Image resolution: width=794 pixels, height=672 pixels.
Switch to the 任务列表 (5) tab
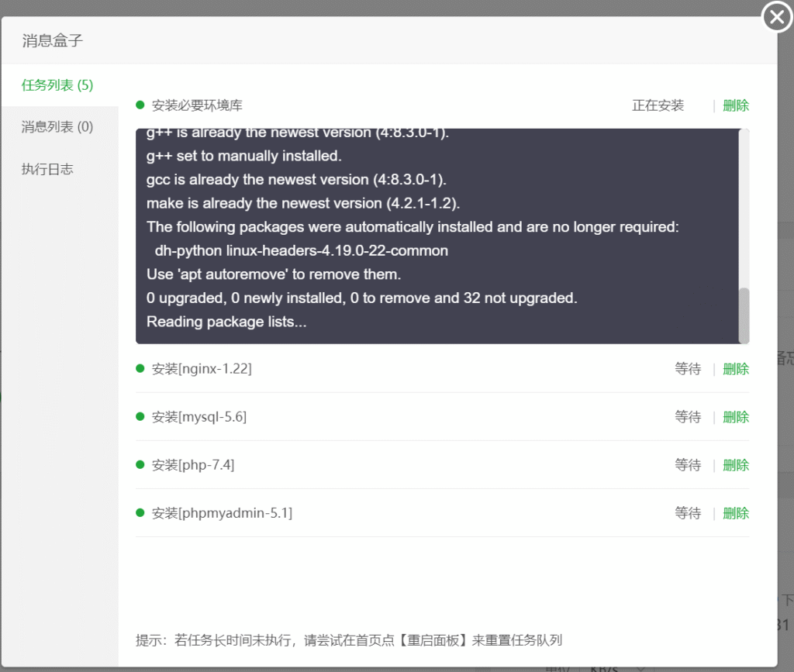click(x=57, y=85)
